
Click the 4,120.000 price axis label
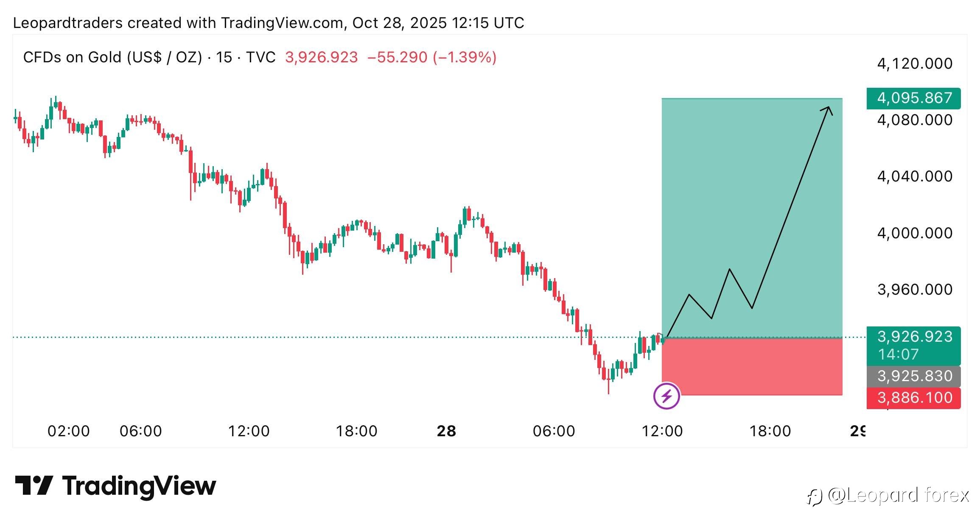[x=915, y=64]
